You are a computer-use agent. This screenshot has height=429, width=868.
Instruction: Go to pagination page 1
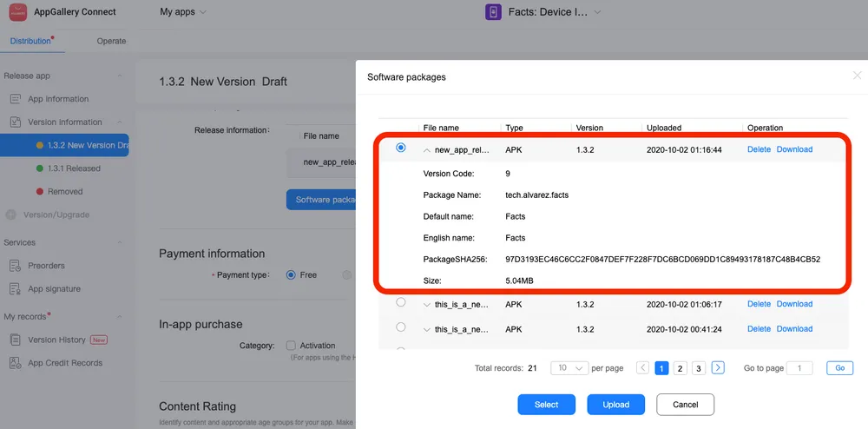661,368
